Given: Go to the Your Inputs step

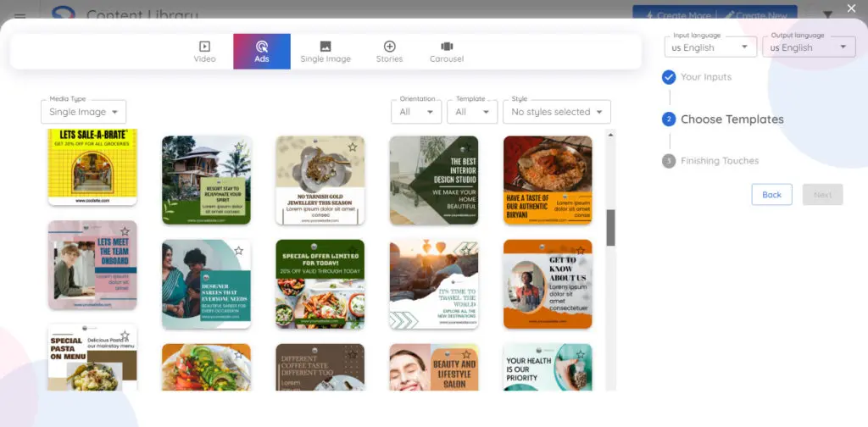Looking at the screenshot, I should tap(706, 77).
